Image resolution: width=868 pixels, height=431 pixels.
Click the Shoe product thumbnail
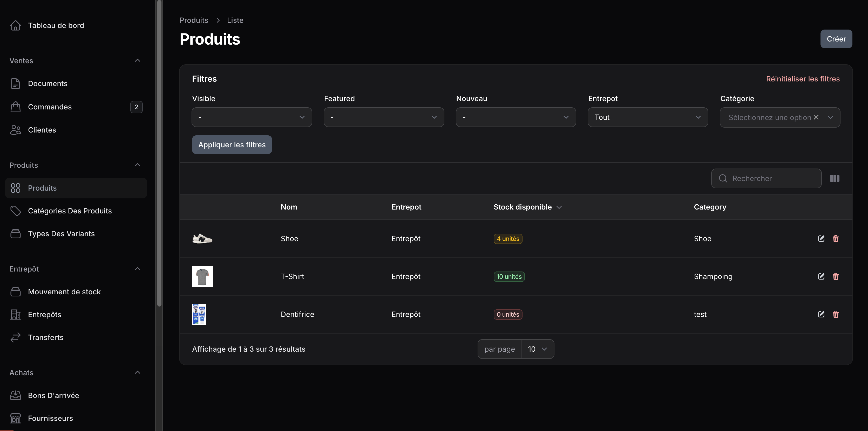[202, 239]
